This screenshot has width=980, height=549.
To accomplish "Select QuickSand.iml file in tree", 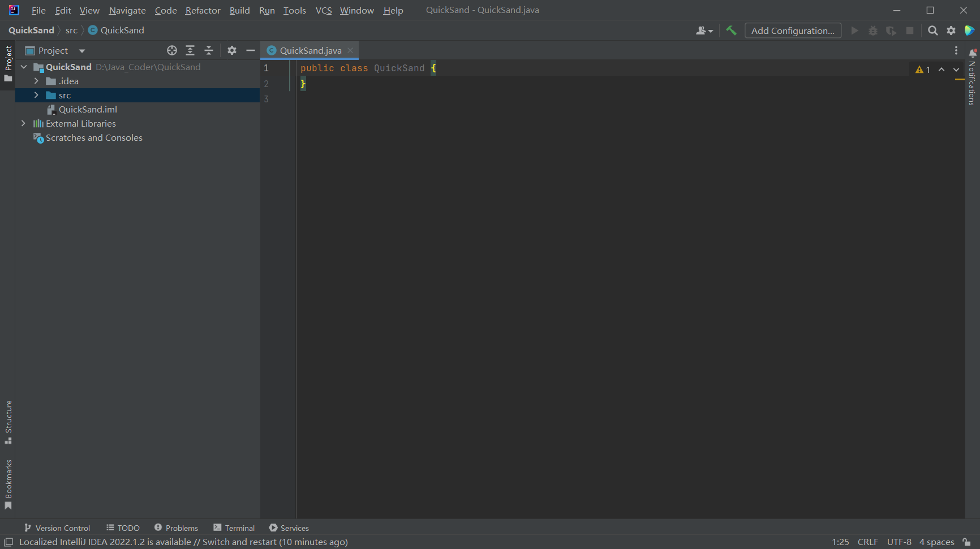I will pos(88,109).
